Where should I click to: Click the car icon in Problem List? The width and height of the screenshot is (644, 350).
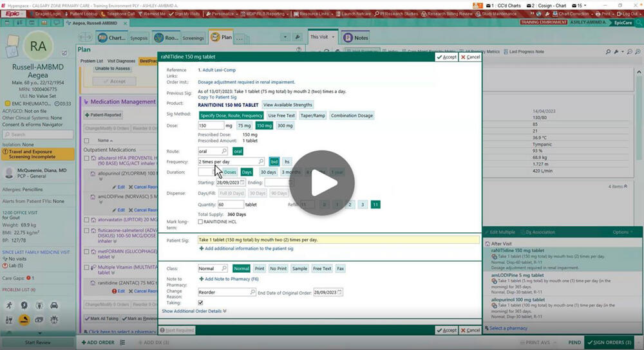point(55,305)
